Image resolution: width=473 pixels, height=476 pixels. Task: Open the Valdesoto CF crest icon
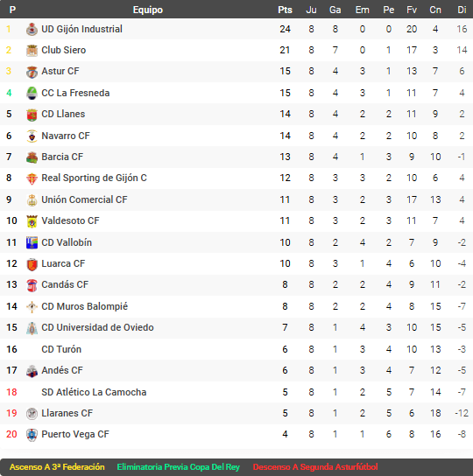coord(32,221)
